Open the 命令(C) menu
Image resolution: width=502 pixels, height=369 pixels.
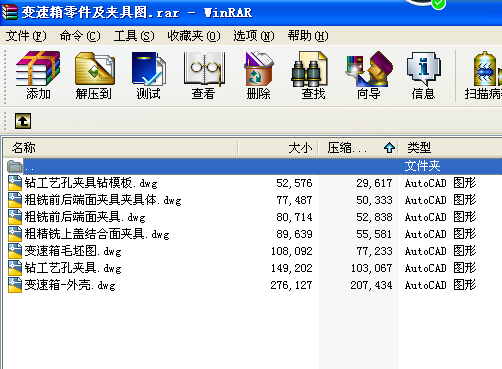80,36
